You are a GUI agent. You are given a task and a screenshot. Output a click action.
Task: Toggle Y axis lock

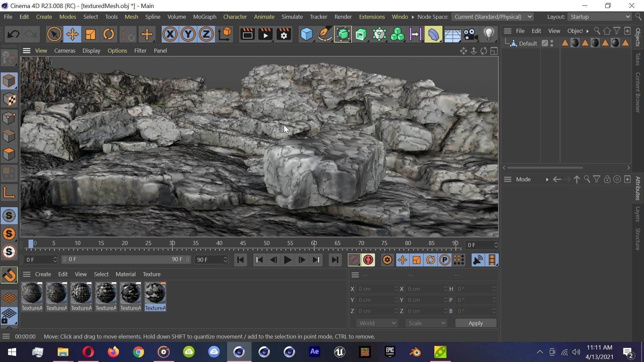pyautogui.click(x=188, y=34)
